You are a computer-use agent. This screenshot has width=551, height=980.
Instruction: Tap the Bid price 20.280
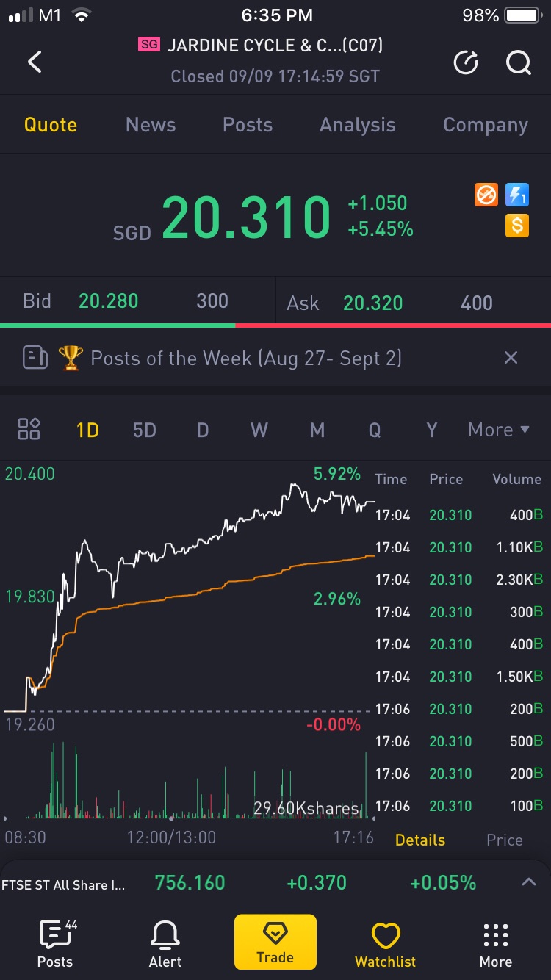(x=109, y=300)
